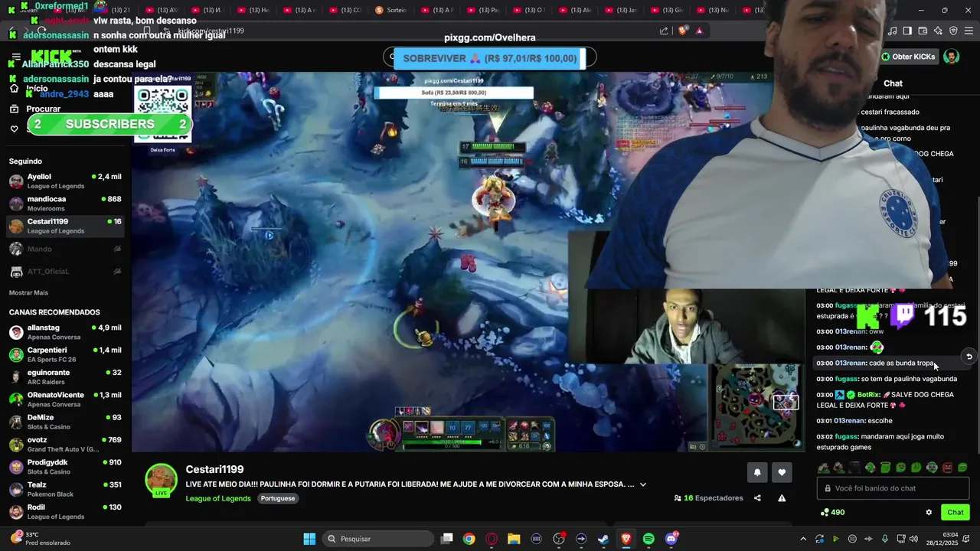Open recommended channel allanstag
Viewport: 980px width, 551px height.
pos(65,332)
